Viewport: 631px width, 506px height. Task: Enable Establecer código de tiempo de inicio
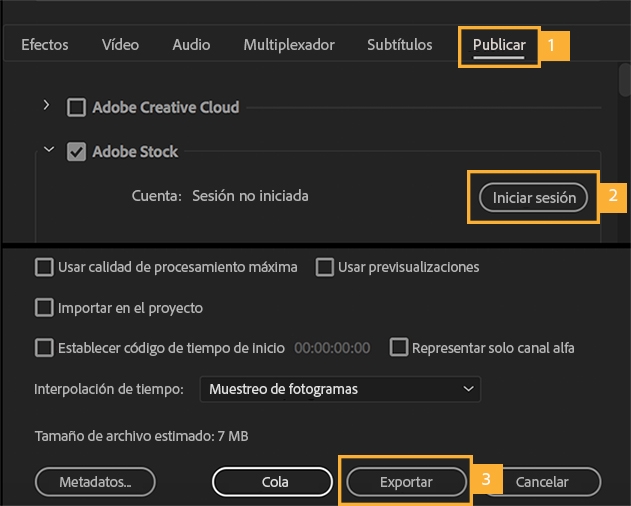coord(44,348)
